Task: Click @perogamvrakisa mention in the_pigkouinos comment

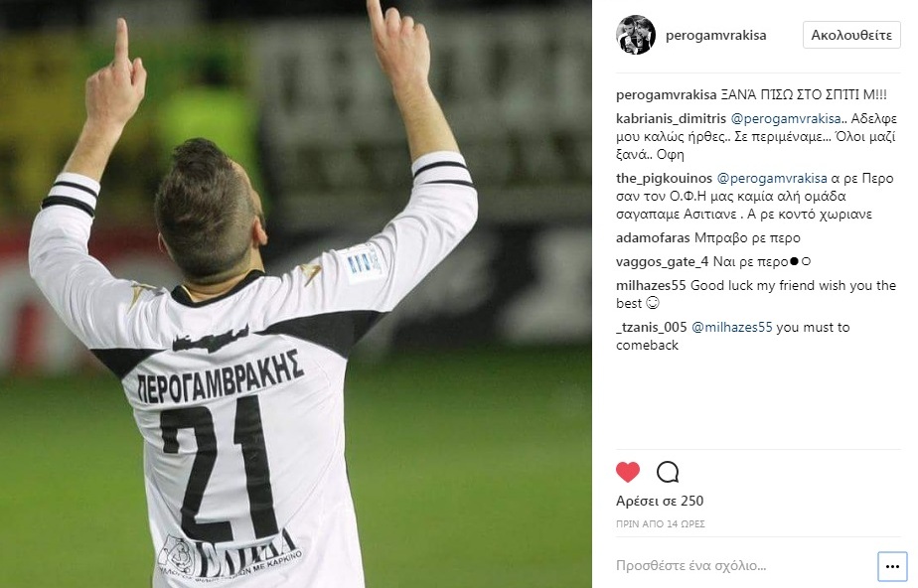Action: coord(772,179)
